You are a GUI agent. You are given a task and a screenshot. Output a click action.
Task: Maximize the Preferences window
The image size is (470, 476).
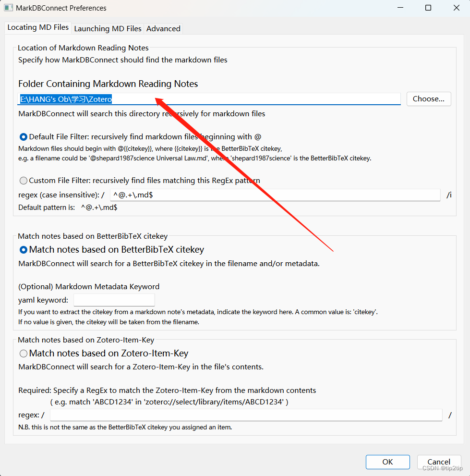(x=428, y=8)
